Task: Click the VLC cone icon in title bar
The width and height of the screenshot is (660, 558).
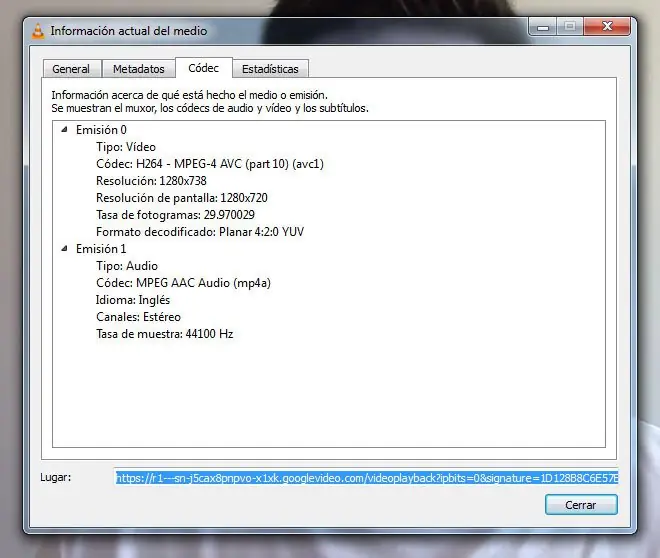Action: coord(38,31)
